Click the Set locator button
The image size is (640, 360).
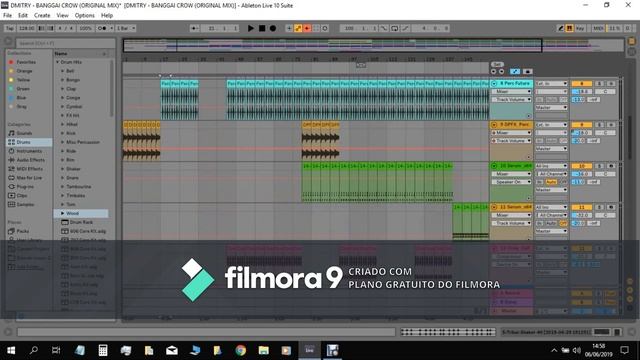(497, 64)
